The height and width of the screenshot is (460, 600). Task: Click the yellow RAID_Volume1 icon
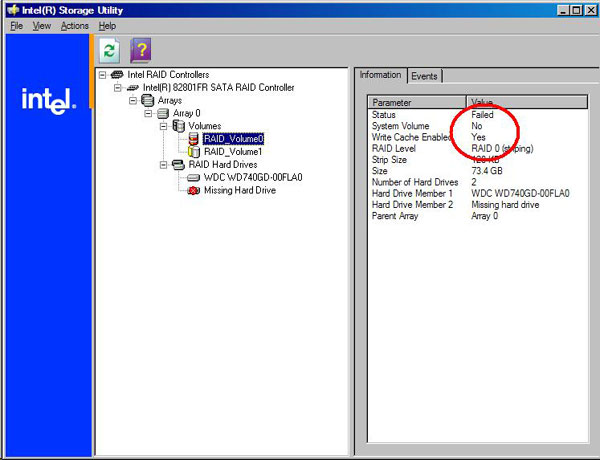coord(194,152)
